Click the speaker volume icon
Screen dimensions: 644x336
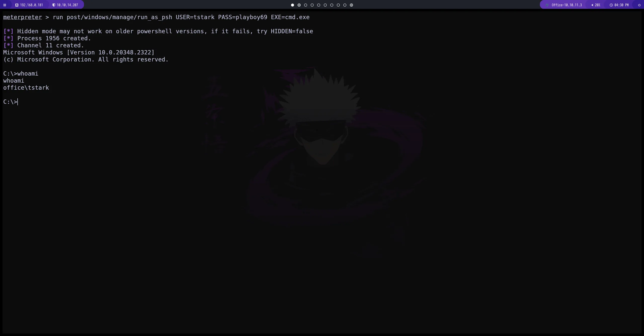coord(592,5)
